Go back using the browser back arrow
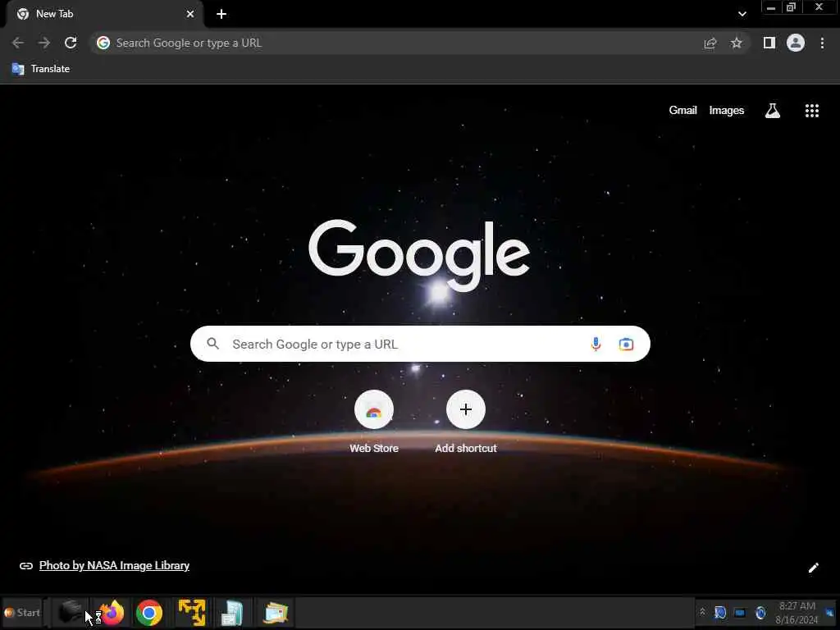 (18, 43)
